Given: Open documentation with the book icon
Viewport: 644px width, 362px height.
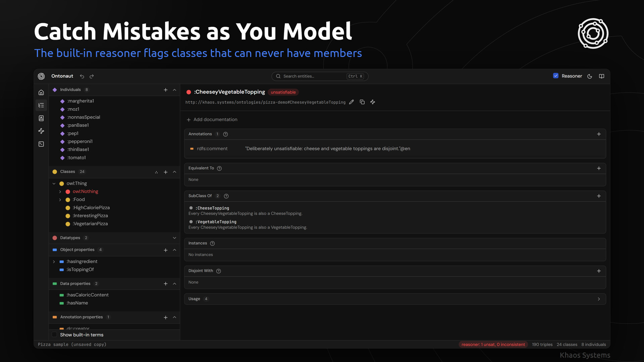Looking at the screenshot, I should point(602,76).
